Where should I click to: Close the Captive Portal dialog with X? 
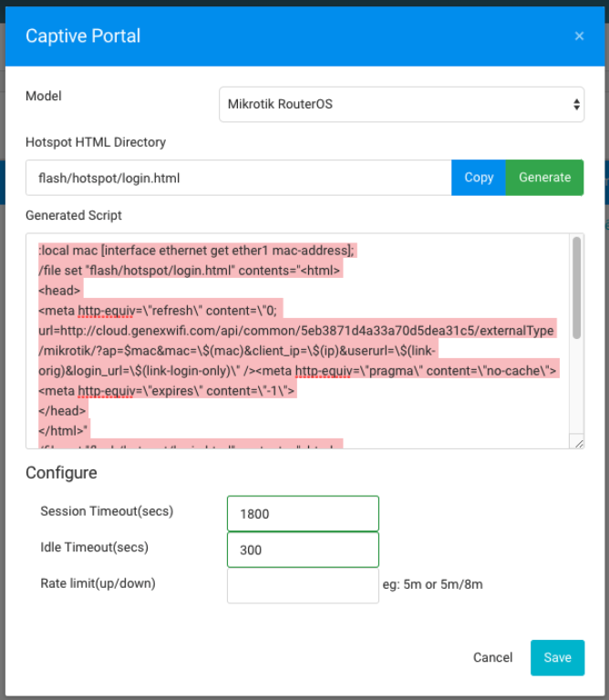tap(579, 36)
